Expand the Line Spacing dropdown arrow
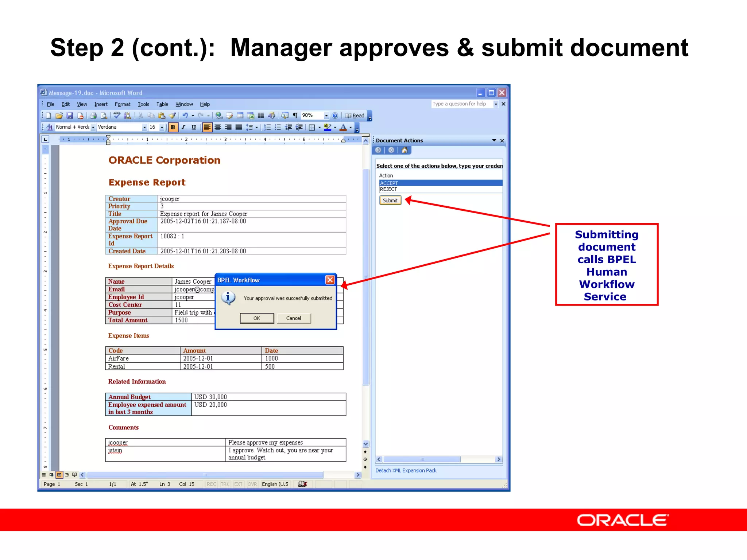Screen dimensions: 747x560 coord(257,127)
